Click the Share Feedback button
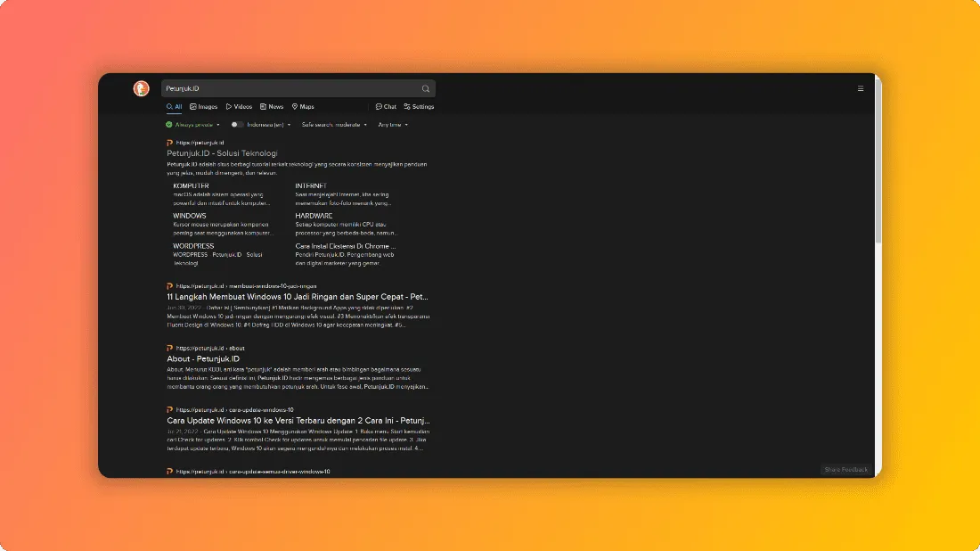Screen dimensions: 980x551 point(845,470)
